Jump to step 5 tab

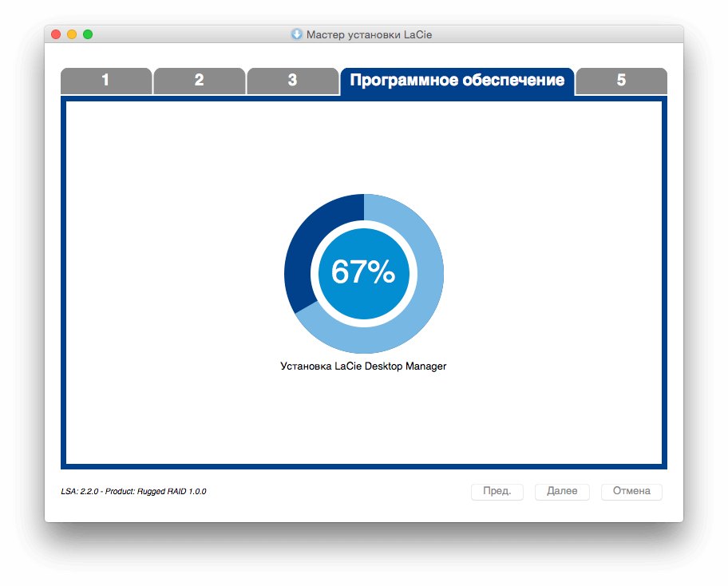coord(622,81)
